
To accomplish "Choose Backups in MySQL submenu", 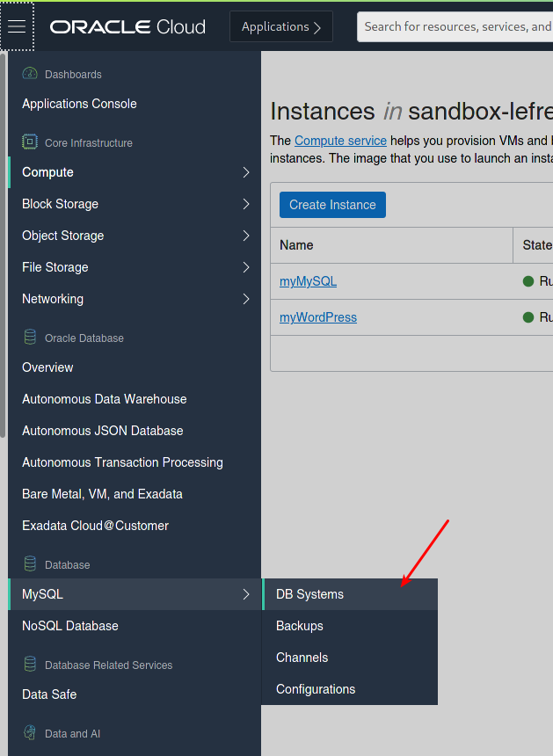I will click(x=350, y=626).
